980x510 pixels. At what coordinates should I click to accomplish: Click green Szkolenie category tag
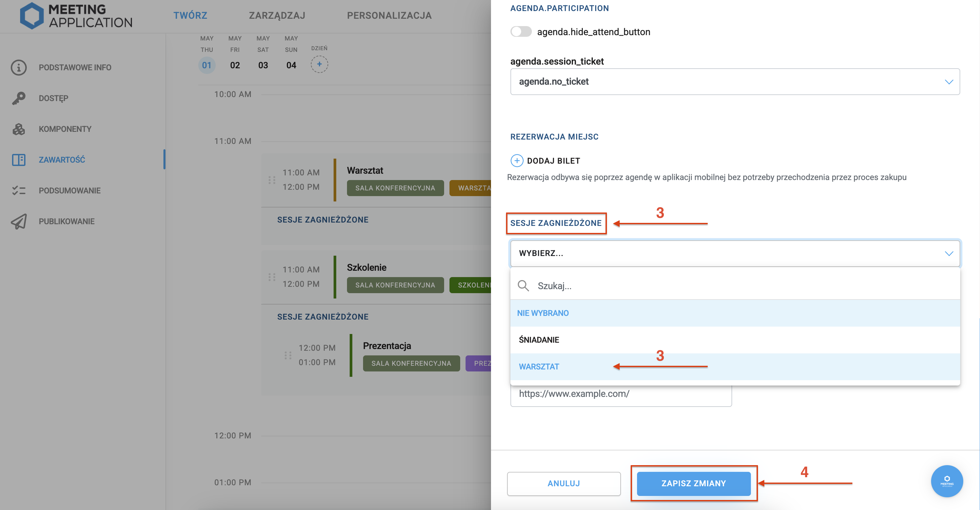[470, 285]
